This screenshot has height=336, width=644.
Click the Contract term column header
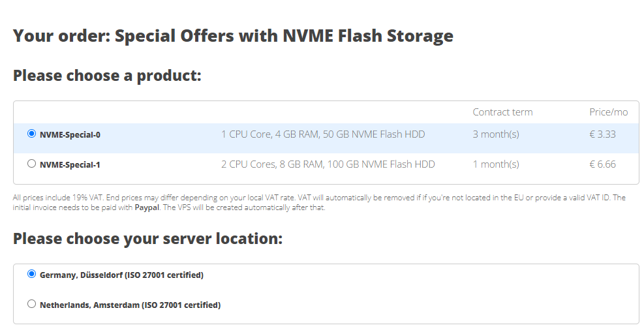point(502,112)
